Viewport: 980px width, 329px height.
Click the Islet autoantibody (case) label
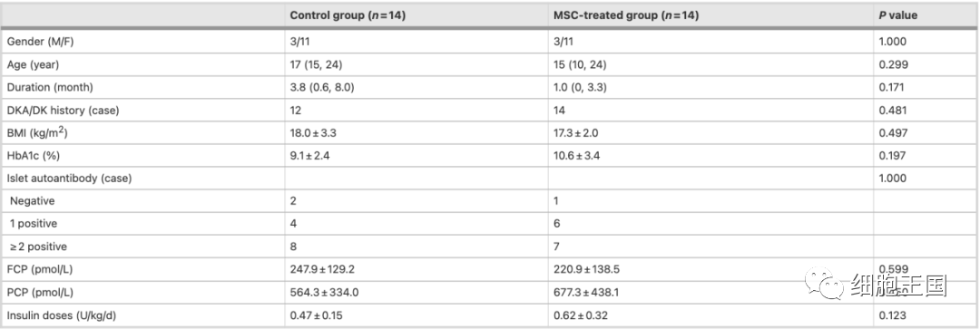(x=69, y=179)
